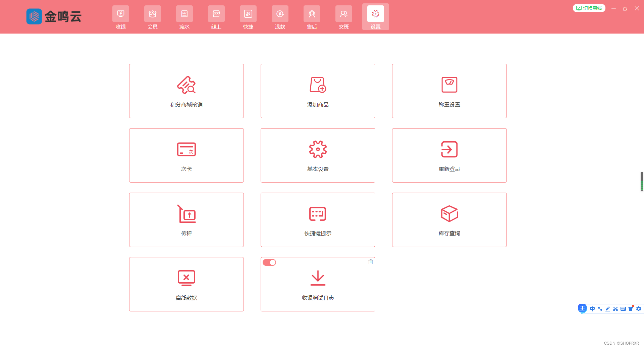Click the input method punctuation icon
The width and height of the screenshot is (644, 348).
[600, 309]
